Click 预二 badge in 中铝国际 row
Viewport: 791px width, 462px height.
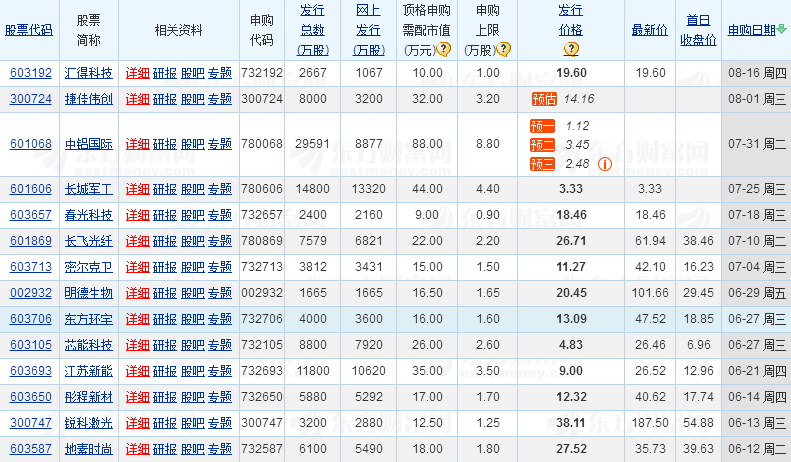point(542,145)
